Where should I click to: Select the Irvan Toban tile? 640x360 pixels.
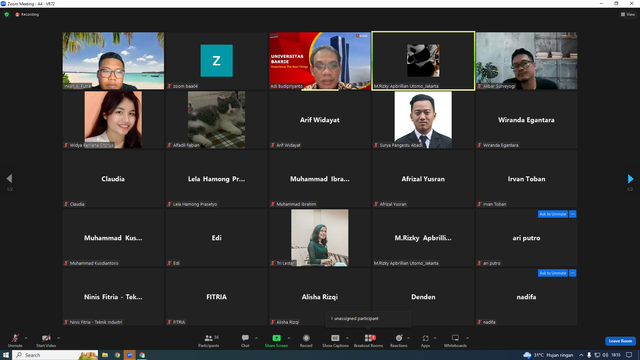[526, 179]
